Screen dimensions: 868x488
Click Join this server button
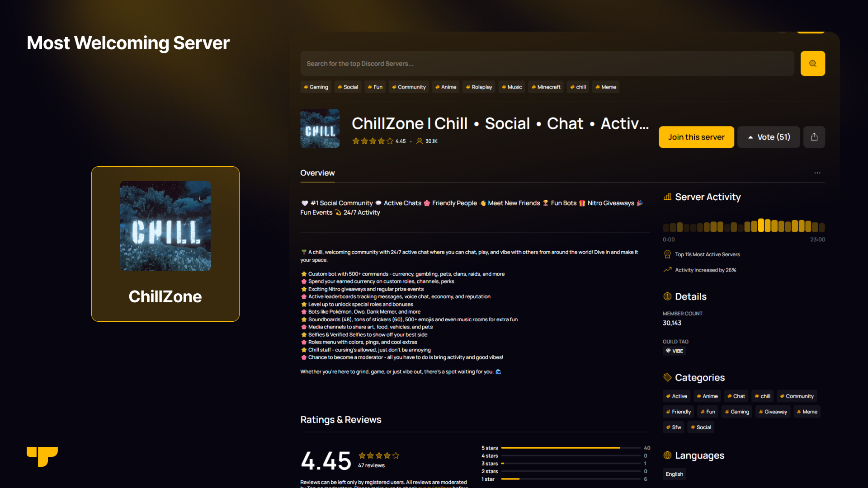696,137
